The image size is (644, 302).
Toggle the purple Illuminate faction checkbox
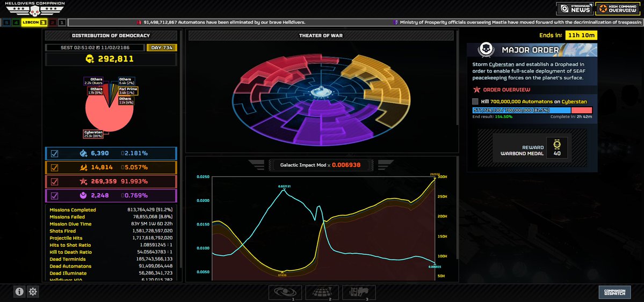coord(54,195)
